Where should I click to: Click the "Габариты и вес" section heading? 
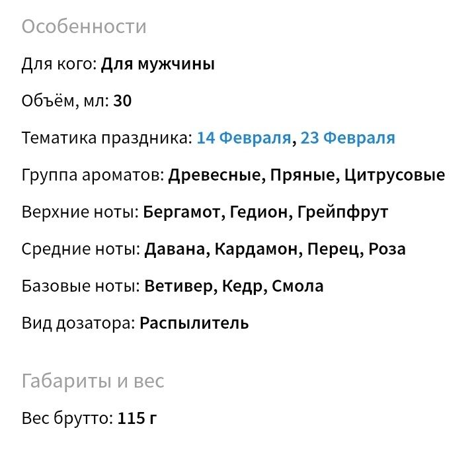(x=93, y=381)
